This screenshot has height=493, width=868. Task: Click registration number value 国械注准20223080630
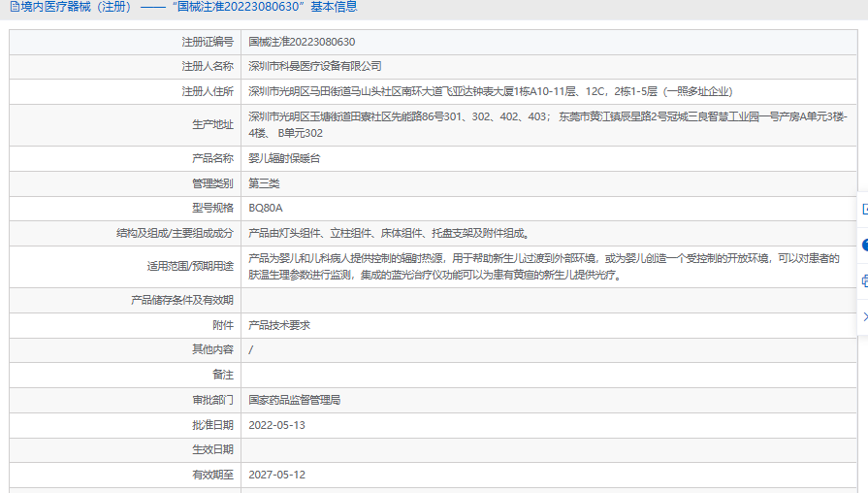tap(302, 42)
